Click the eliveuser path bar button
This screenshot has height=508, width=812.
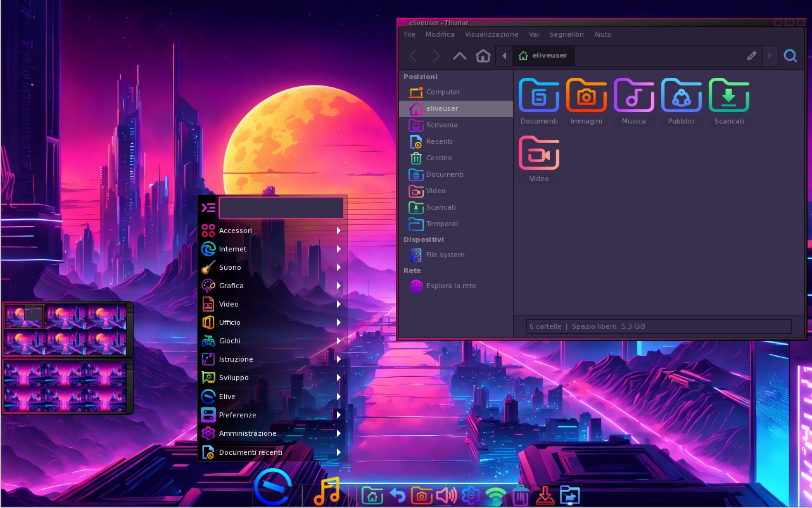[543, 56]
